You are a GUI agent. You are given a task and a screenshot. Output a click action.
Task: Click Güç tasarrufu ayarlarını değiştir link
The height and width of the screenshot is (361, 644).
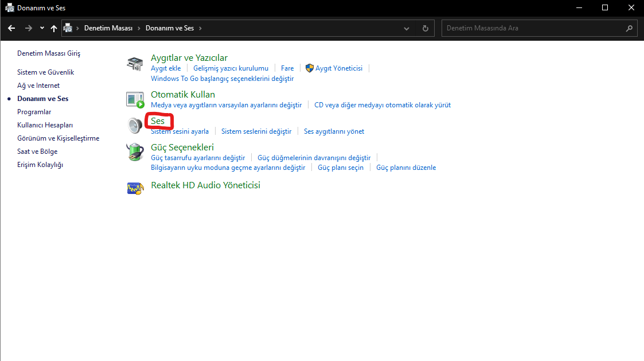198,157
